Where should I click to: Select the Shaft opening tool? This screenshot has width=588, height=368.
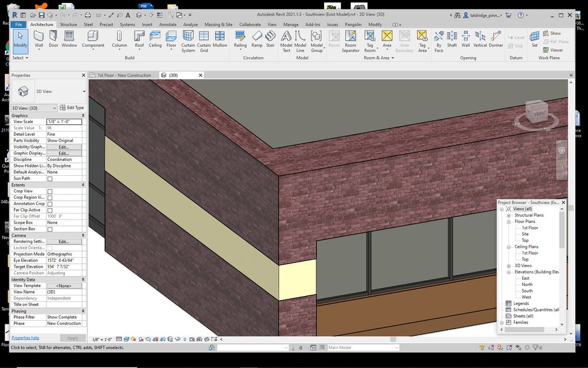[x=452, y=39]
